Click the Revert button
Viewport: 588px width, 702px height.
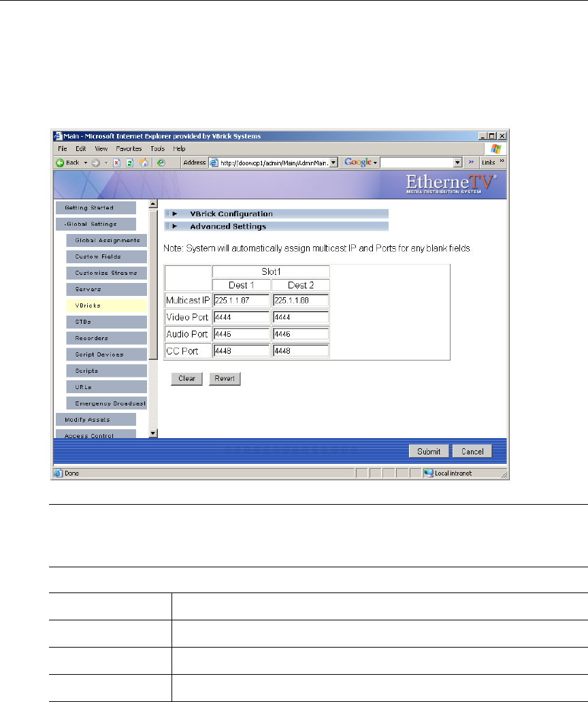pyautogui.click(x=225, y=379)
